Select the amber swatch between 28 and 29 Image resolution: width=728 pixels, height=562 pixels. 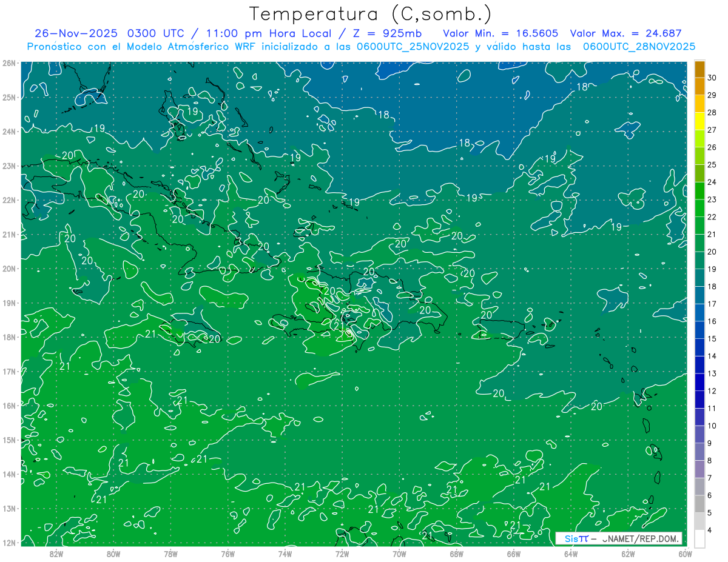(699, 104)
